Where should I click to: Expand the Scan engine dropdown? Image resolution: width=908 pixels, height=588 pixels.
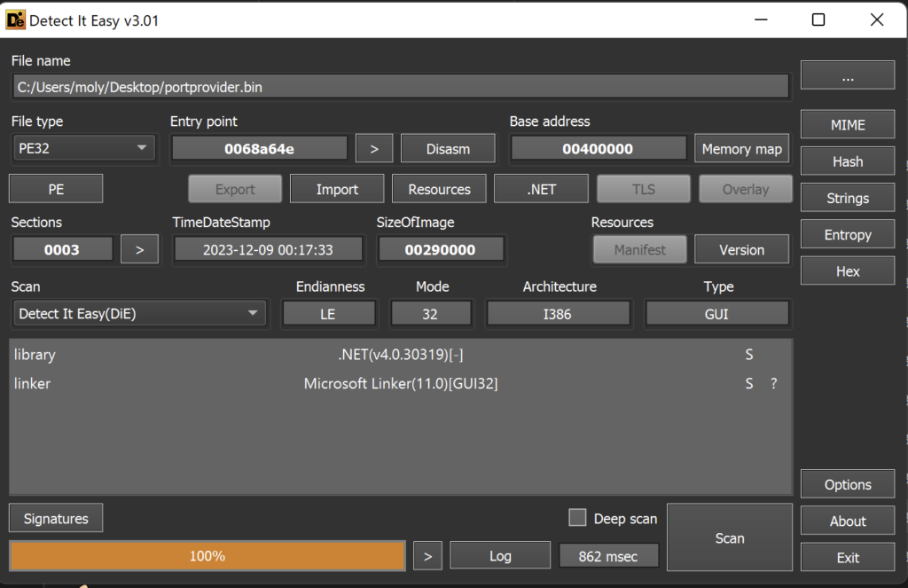tap(140, 314)
